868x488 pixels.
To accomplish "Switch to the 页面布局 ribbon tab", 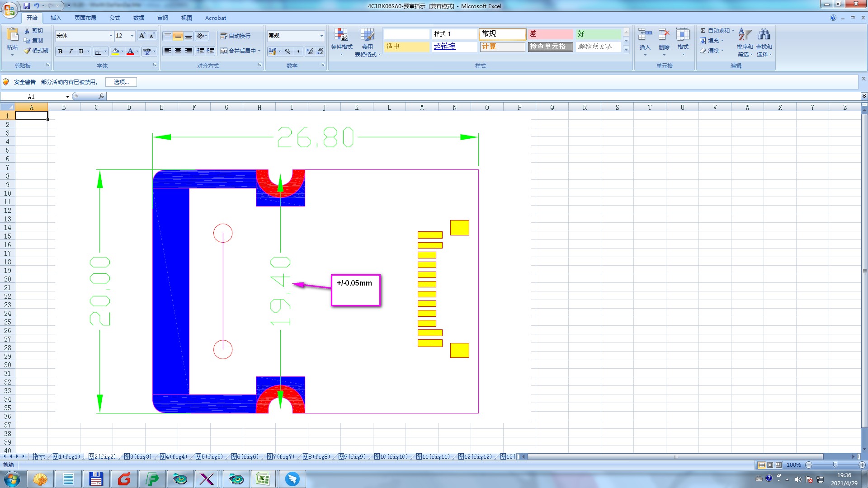I will tap(85, 18).
